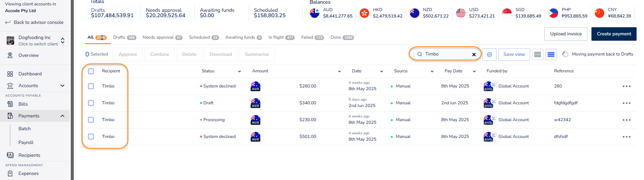Tick the select-all Recipient header checkbox
The width and height of the screenshot is (644, 180).
click(91, 71)
